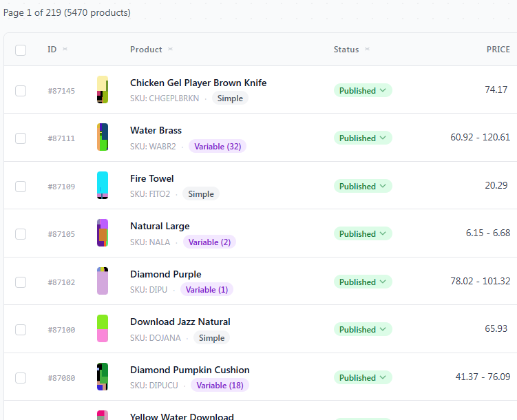This screenshot has height=420, width=517.
Task: Click the Water Brass product thumbnail
Action: [x=103, y=137]
